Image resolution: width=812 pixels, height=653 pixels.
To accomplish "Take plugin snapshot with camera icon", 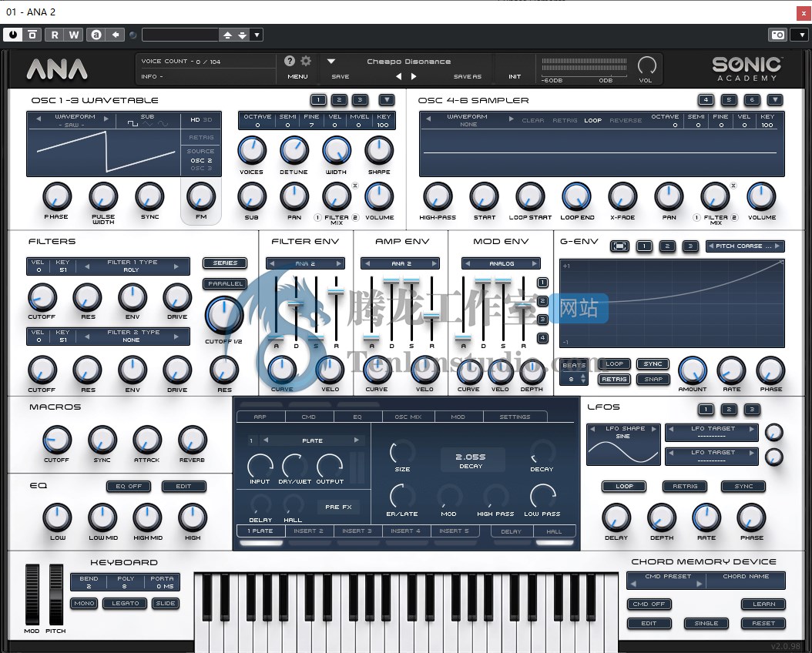I will pyautogui.click(x=778, y=35).
